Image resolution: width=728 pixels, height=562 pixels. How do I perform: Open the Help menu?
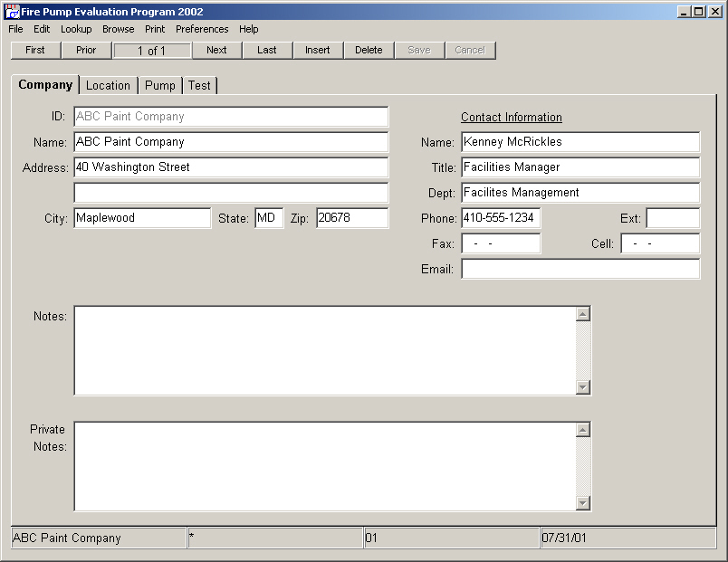point(248,29)
